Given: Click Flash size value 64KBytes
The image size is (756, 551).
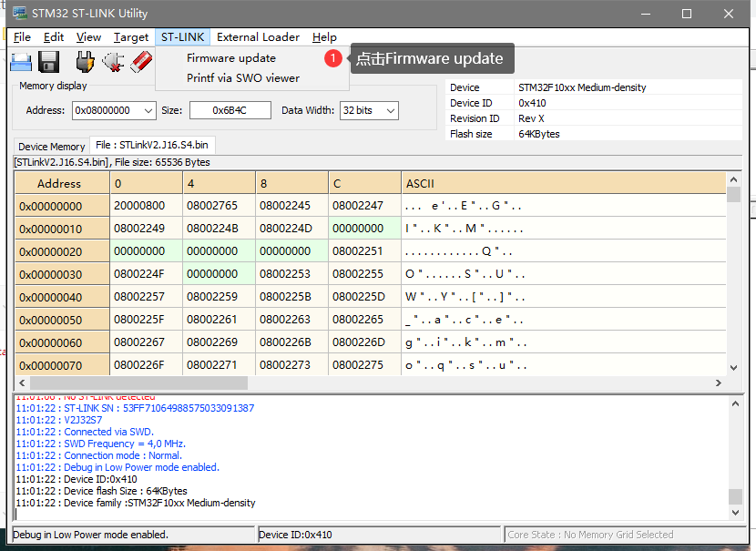Looking at the screenshot, I should (x=539, y=134).
